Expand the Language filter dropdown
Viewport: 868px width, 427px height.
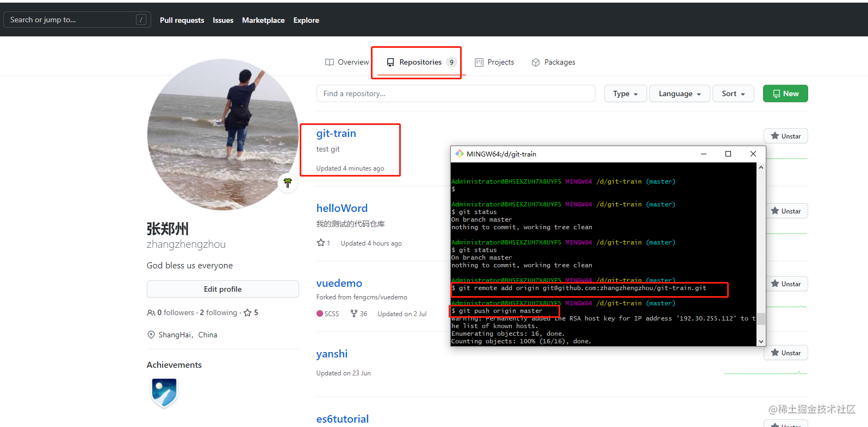[680, 93]
